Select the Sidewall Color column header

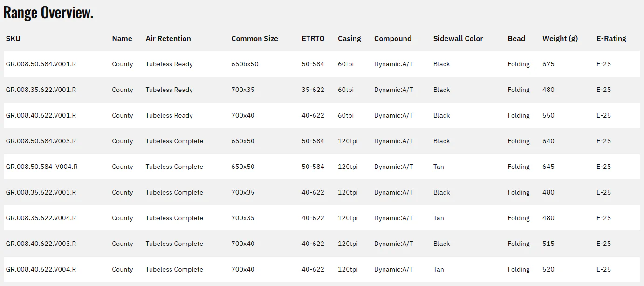(x=458, y=39)
